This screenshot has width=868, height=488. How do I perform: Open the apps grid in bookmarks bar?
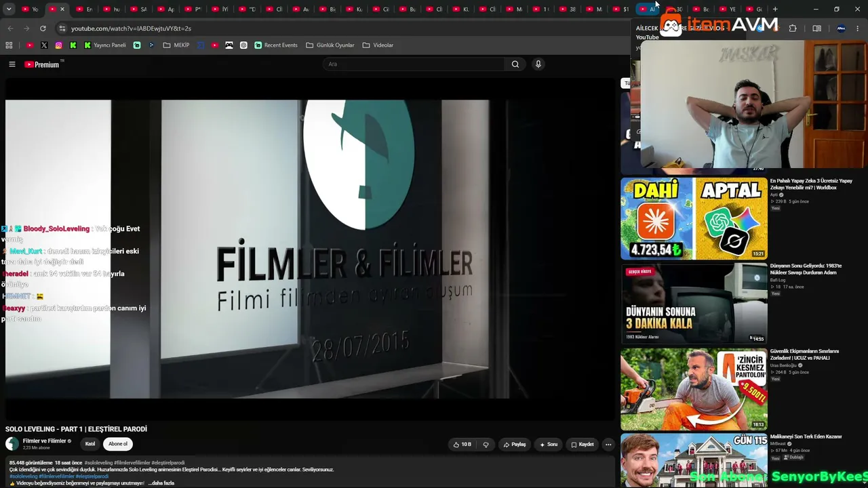pyautogui.click(x=9, y=45)
